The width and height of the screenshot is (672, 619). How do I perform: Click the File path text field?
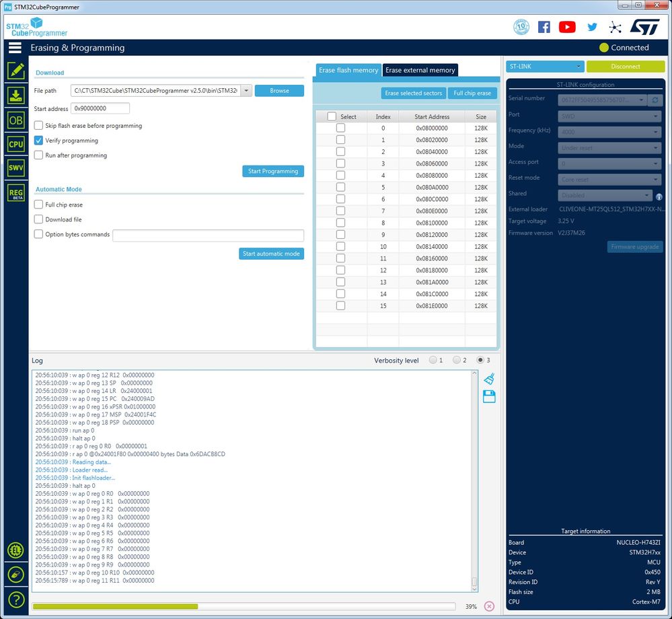(x=156, y=90)
